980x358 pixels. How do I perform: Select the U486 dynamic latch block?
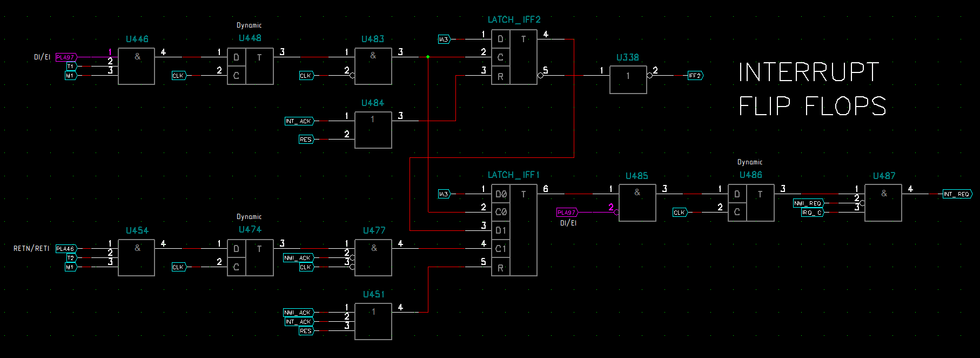click(751, 203)
